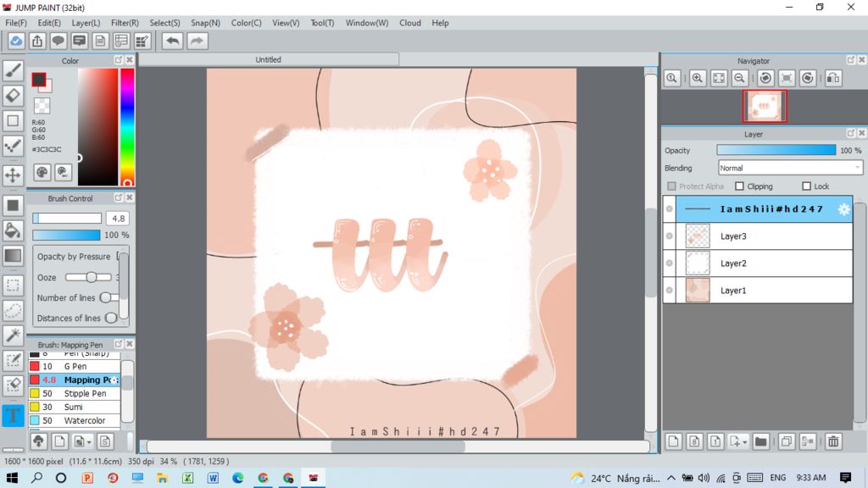The image size is (868, 488).
Task: Open brush panel dropdown arrow icon
Action: (x=88, y=442)
